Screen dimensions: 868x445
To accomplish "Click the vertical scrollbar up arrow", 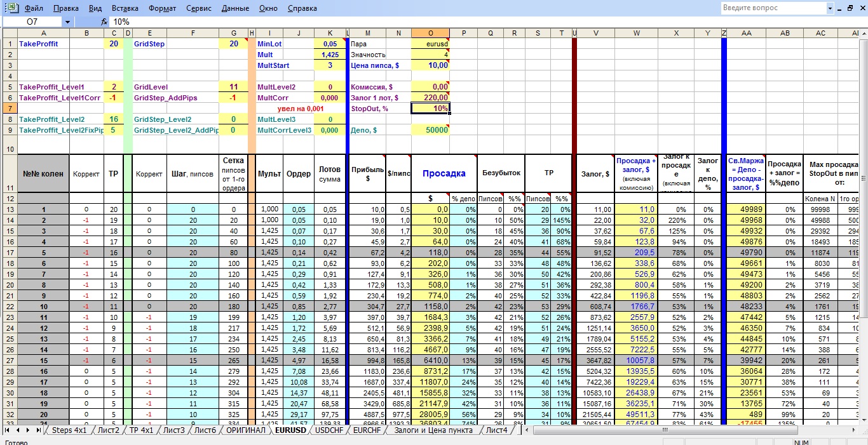I will (863, 33).
